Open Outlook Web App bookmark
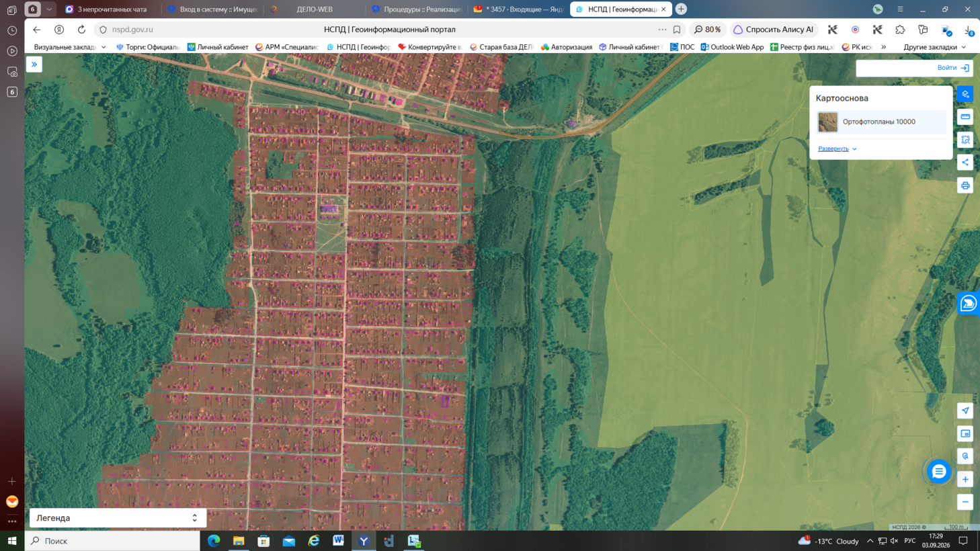This screenshot has height=551, width=980. [732, 47]
